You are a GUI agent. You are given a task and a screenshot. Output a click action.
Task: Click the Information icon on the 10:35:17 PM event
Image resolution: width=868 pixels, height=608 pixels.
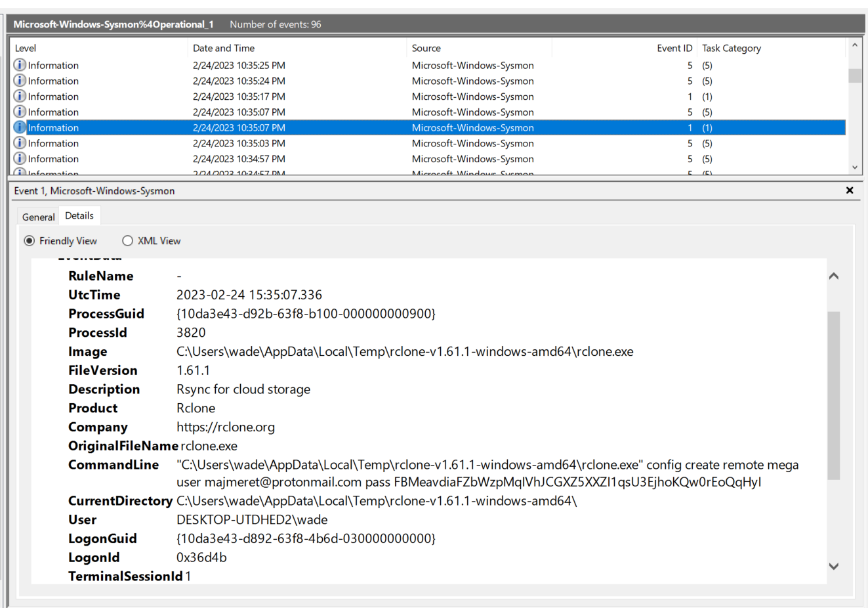(x=18, y=96)
